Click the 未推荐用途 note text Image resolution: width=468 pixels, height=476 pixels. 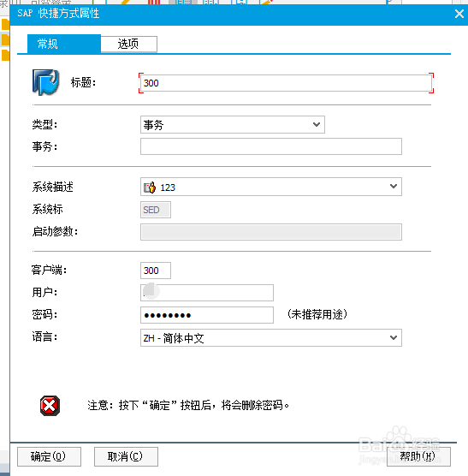point(317,314)
